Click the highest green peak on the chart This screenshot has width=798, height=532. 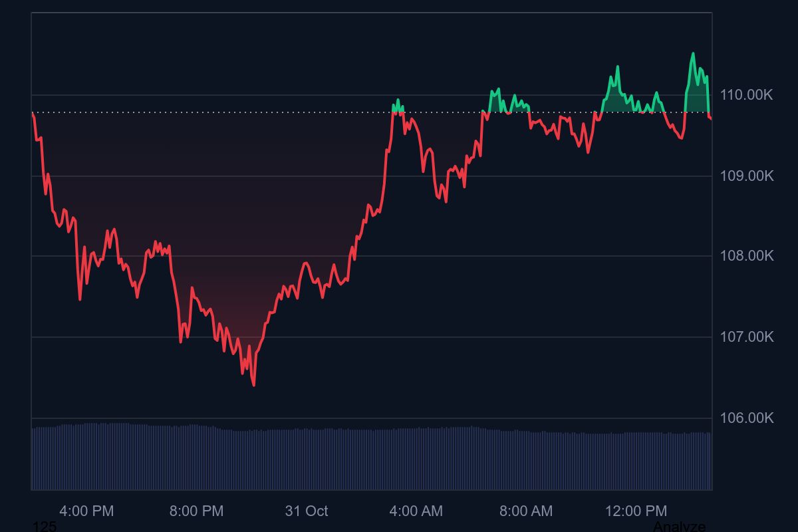click(x=693, y=54)
